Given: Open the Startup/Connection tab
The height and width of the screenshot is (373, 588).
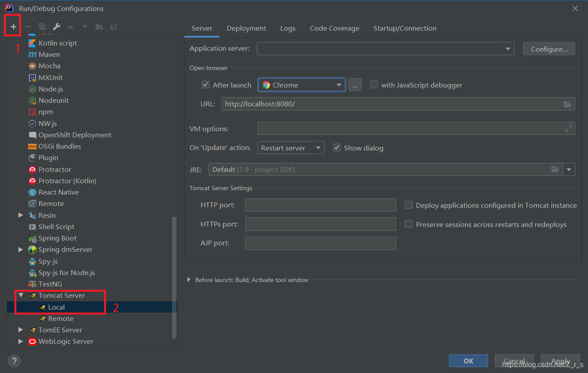Looking at the screenshot, I should coord(405,28).
